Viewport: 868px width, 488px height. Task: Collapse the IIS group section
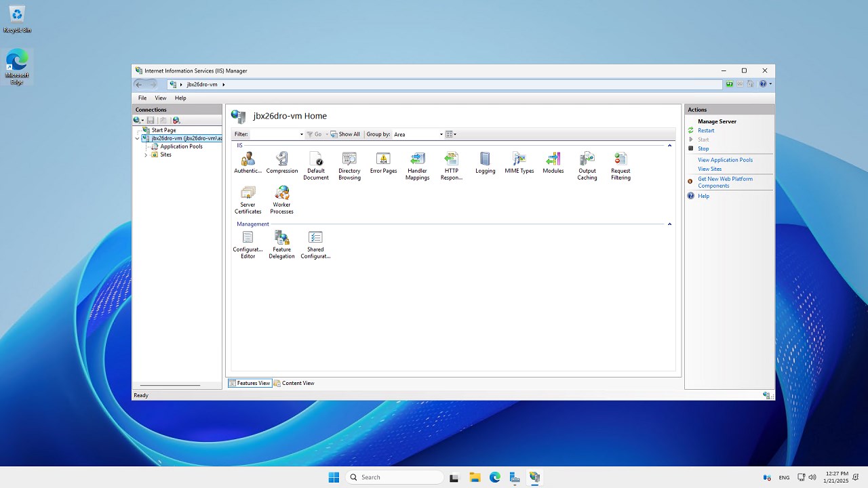tap(669, 146)
